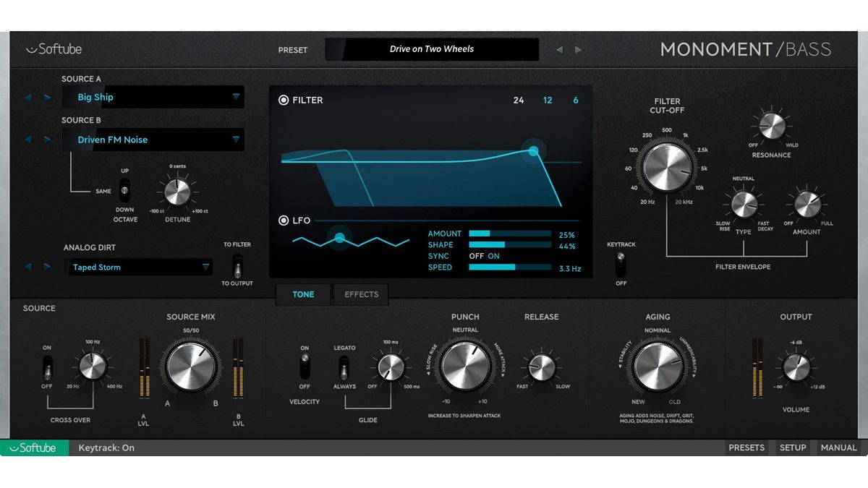Click the LFO amount value 25%
The height and width of the screenshot is (488, 868).
567,235
